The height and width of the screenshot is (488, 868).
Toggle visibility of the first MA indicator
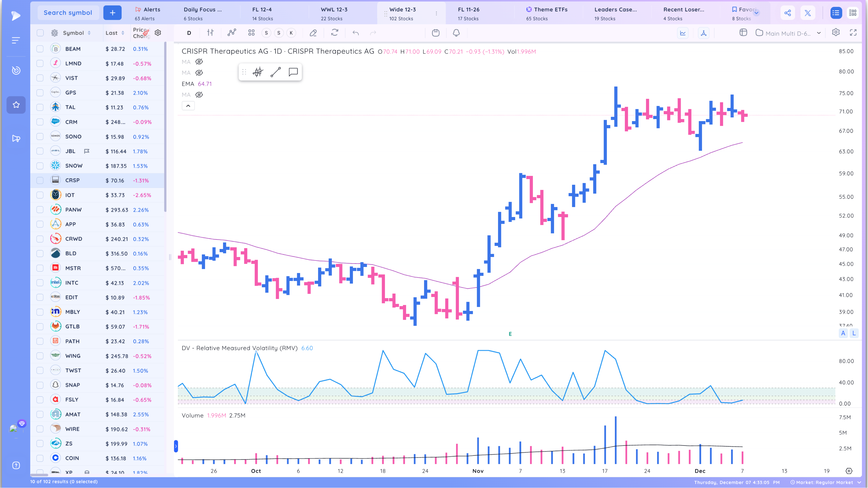coord(199,62)
